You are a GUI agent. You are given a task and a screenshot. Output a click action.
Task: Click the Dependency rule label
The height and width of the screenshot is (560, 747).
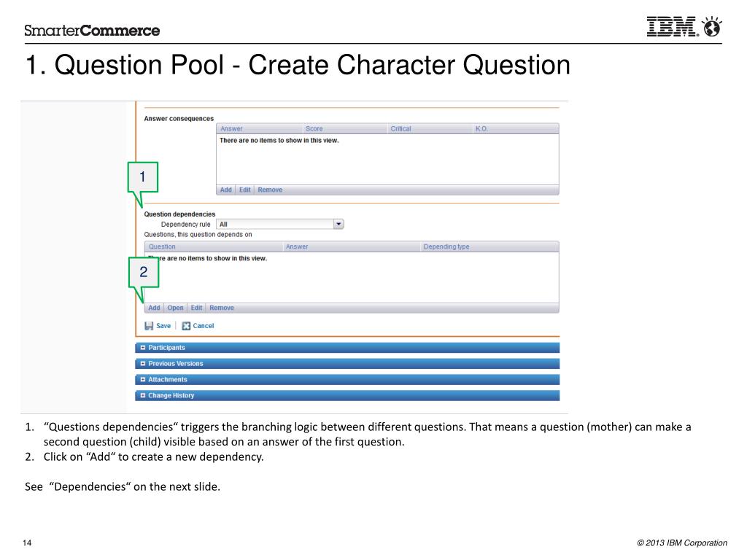coord(185,225)
